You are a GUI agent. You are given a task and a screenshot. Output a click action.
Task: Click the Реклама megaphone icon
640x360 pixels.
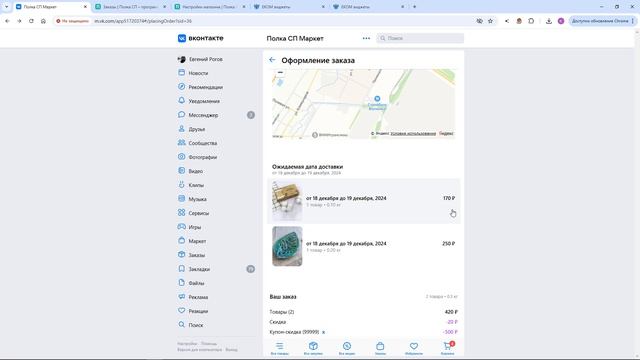[x=182, y=297]
